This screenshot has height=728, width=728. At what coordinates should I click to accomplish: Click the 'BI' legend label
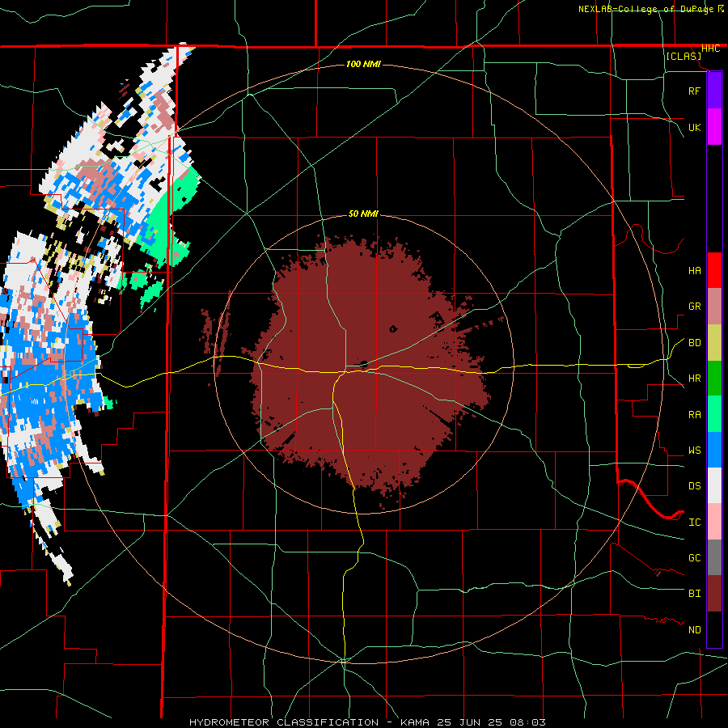pyautogui.click(x=694, y=594)
